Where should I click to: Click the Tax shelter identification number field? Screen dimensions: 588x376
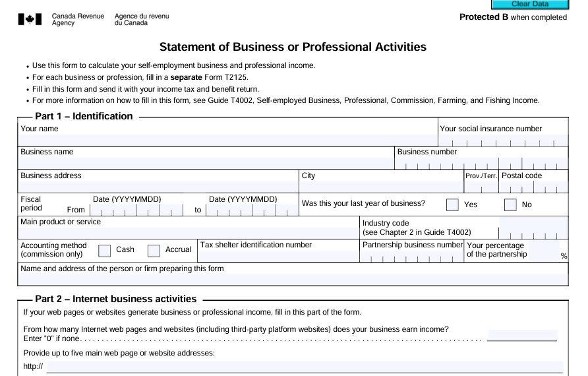[x=277, y=257]
